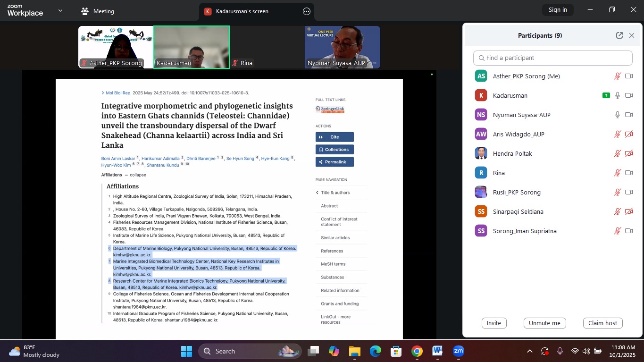Image resolution: width=644 pixels, height=362 pixels.
Task: Toggle video icon for Aris Widagdo_AUP
Action: (x=629, y=134)
